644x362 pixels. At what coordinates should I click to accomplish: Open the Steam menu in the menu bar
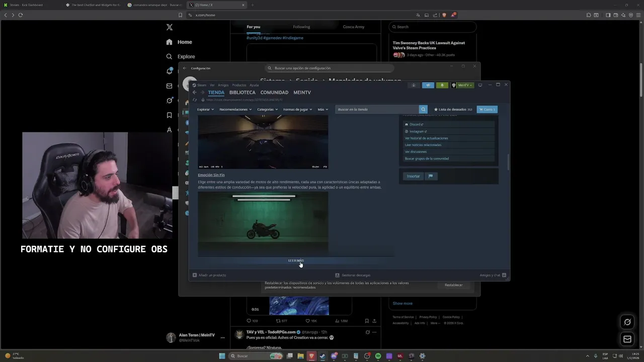[202, 85]
